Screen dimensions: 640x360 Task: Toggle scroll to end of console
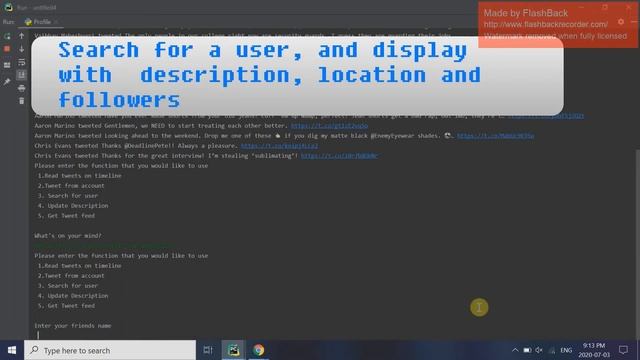(x=22, y=75)
